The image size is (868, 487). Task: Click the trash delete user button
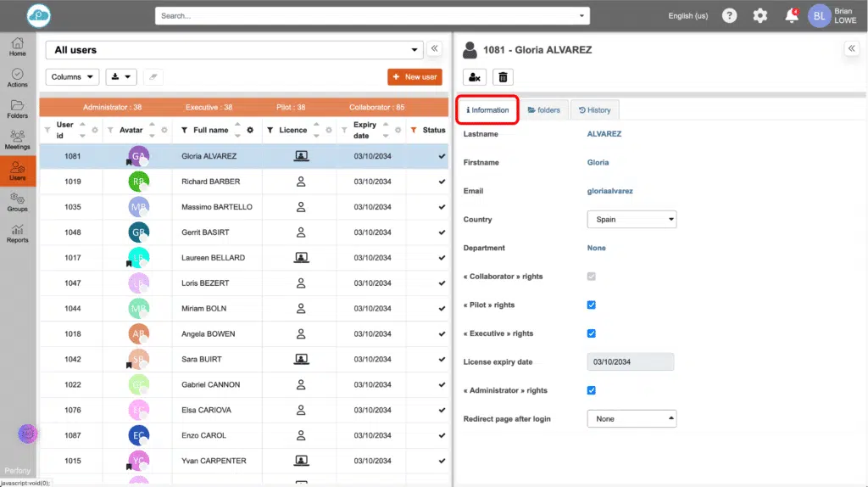point(503,77)
